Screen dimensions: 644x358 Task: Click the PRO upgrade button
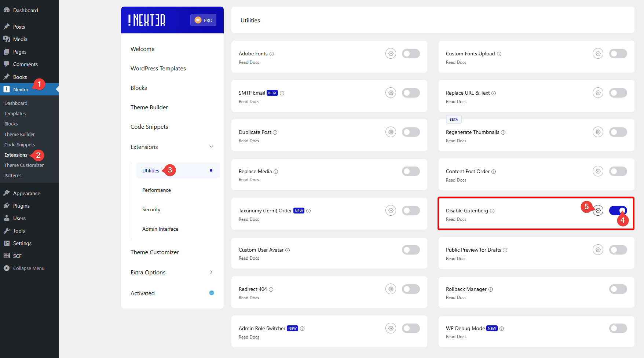tap(203, 20)
